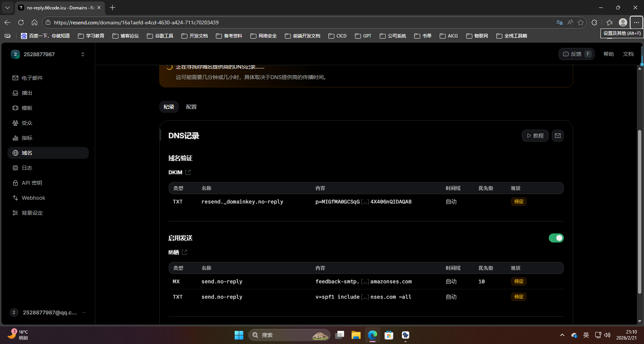Click the Edge icon in taskbar

[373, 335]
